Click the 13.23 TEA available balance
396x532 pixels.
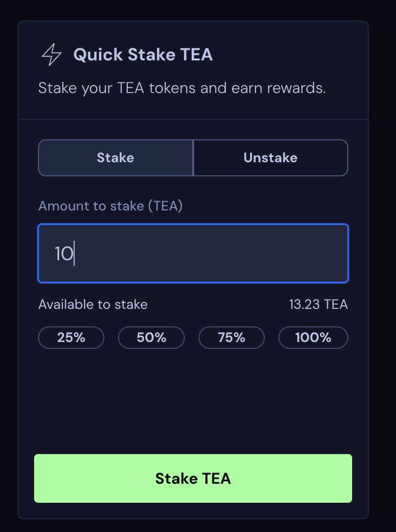pyautogui.click(x=318, y=305)
